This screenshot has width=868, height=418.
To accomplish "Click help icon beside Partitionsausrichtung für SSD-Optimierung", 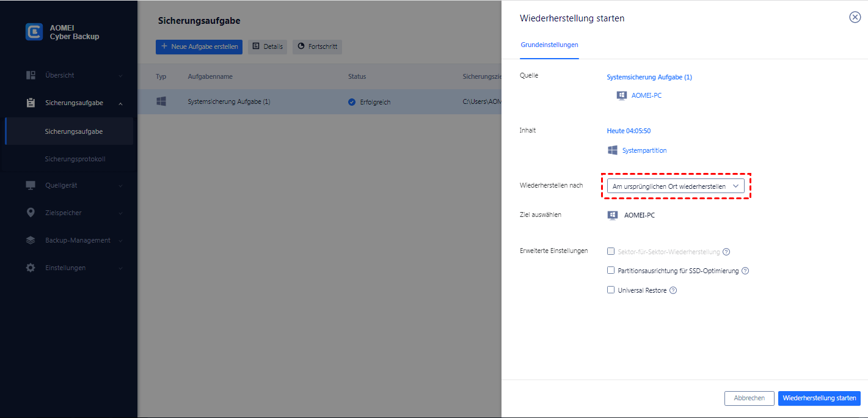I will click(745, 271).
